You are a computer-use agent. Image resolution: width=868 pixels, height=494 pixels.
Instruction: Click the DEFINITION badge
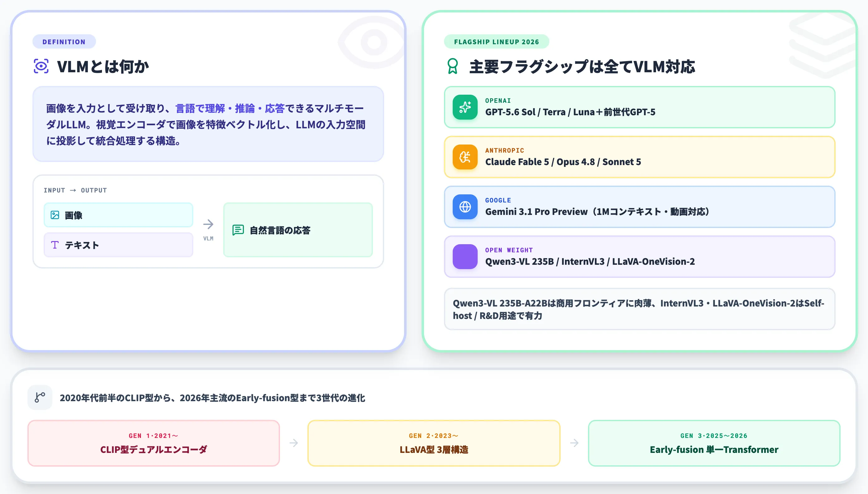pyautogui.click(x=64, y=42)
